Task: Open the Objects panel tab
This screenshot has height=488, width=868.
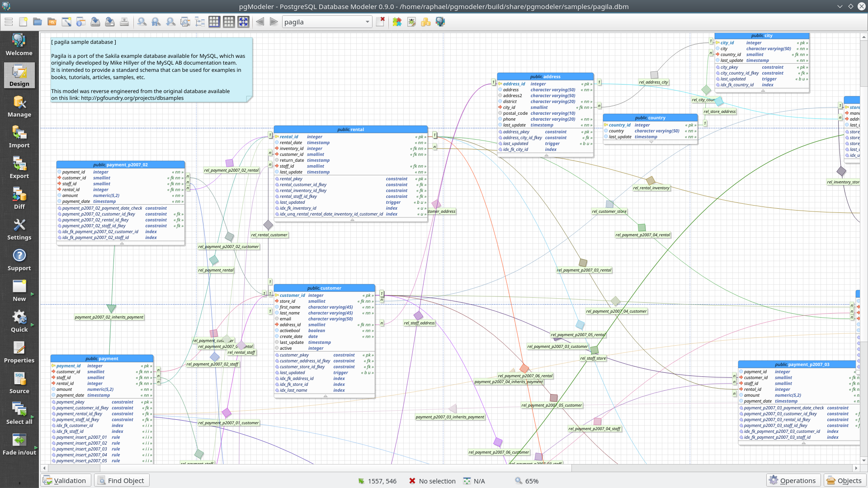Action: (x=844, y=480)
